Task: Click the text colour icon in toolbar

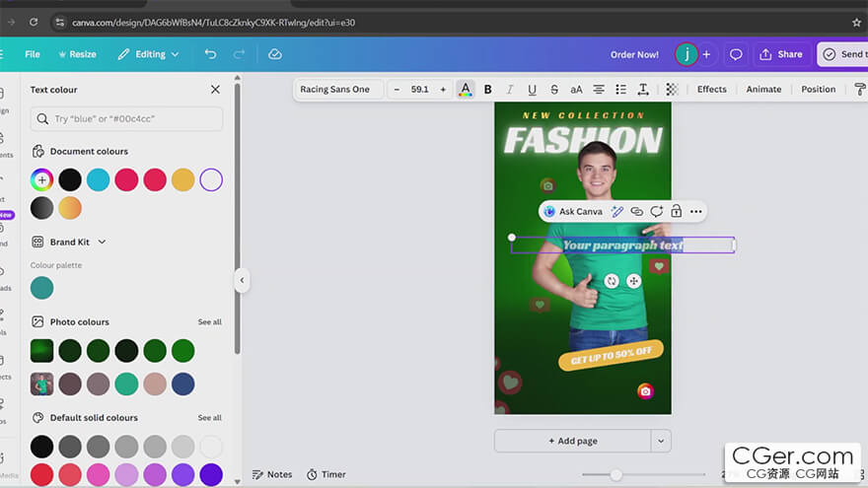Action: coord(466,90)
